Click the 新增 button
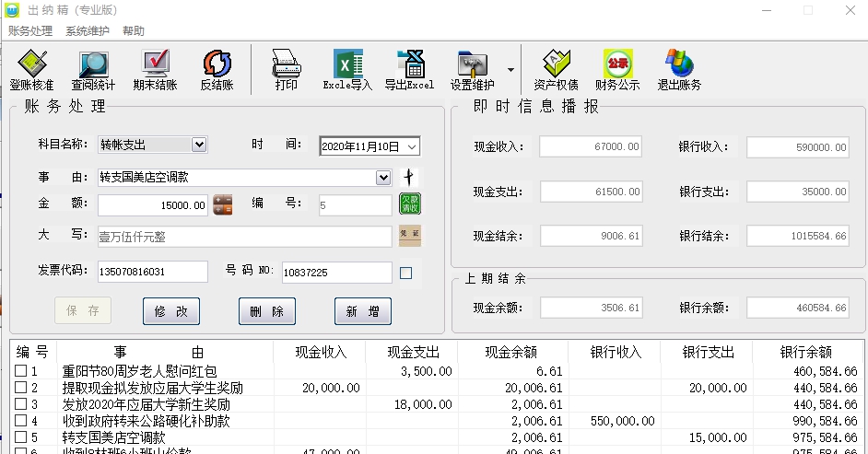 click(363, 311)
